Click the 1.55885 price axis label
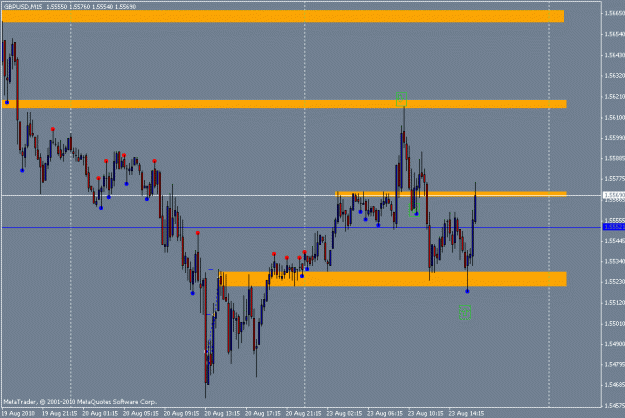Image resolution: width=625 pixels, height=418 pixels. point(614,158)
